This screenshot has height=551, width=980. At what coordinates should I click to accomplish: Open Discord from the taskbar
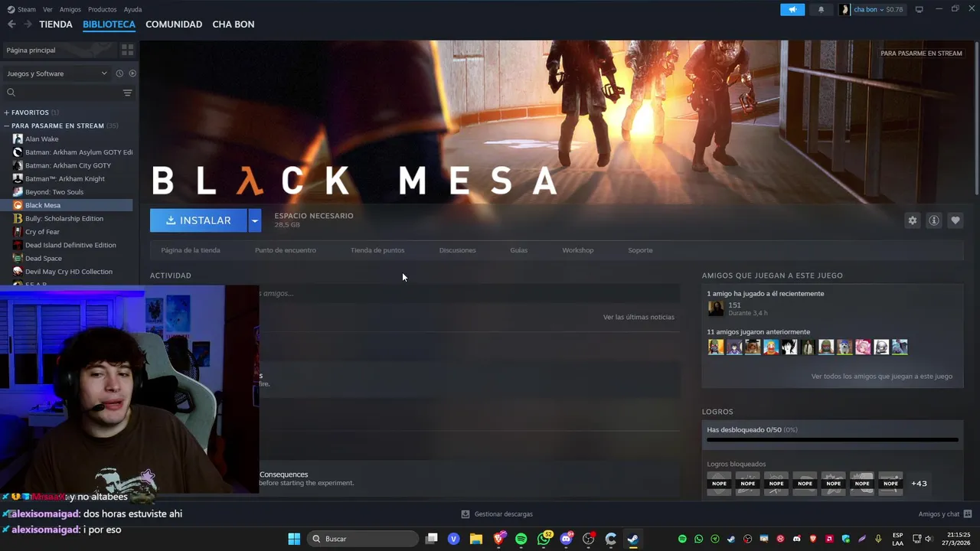tap(567, 539)
